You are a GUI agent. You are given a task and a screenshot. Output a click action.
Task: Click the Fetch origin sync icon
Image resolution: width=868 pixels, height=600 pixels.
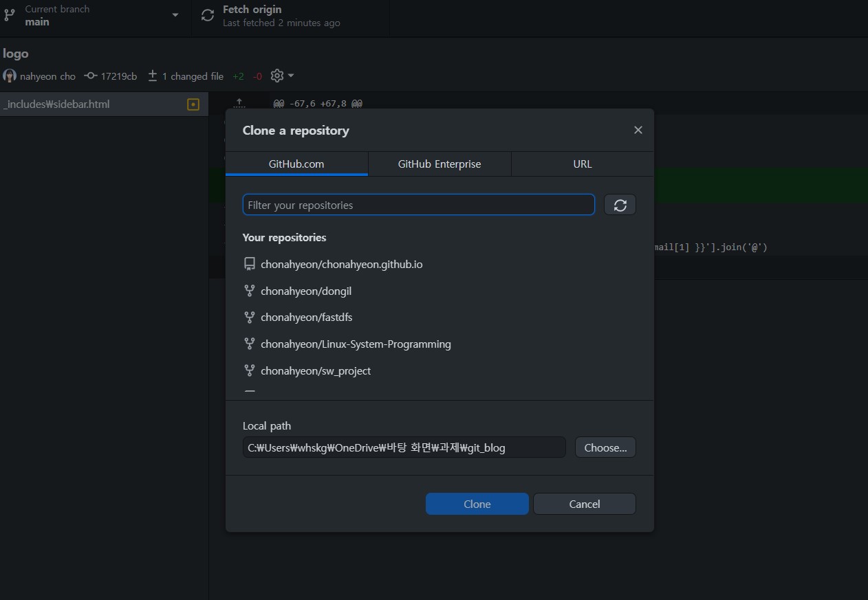click(x=207, y=14)
